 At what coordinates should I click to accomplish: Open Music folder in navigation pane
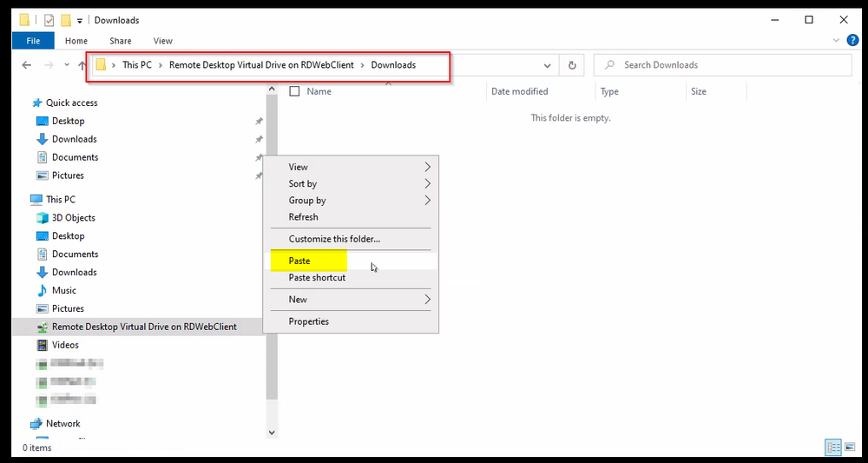[x=63, y=290]
